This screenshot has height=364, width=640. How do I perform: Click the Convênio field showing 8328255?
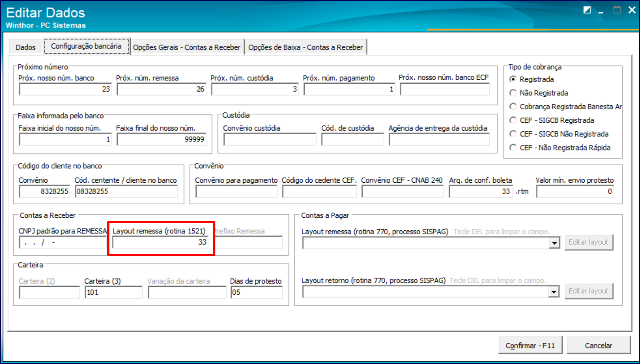click(x=44, y=191)
